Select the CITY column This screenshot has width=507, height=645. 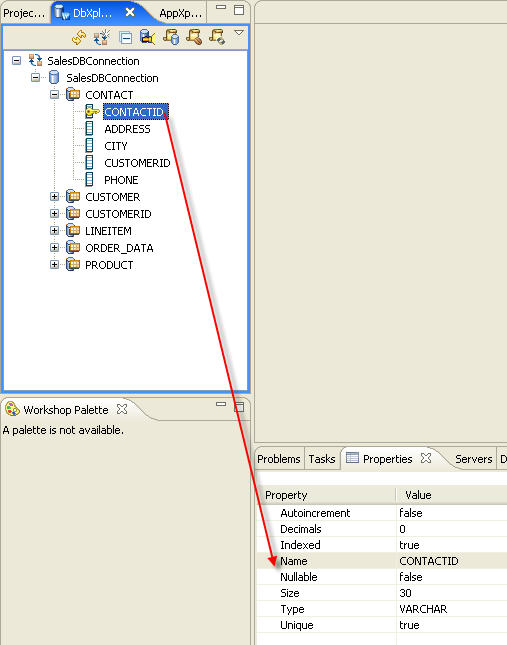[116, 146]
